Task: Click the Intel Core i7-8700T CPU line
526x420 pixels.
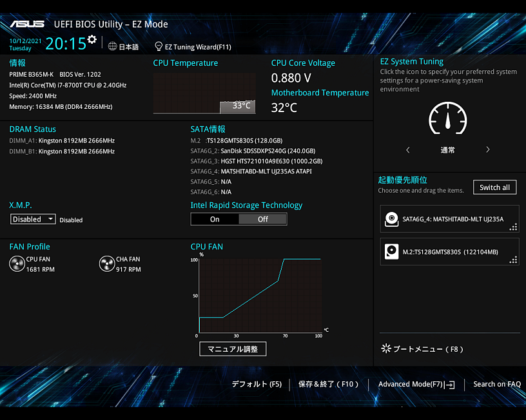Action: (x=68, y=85)
